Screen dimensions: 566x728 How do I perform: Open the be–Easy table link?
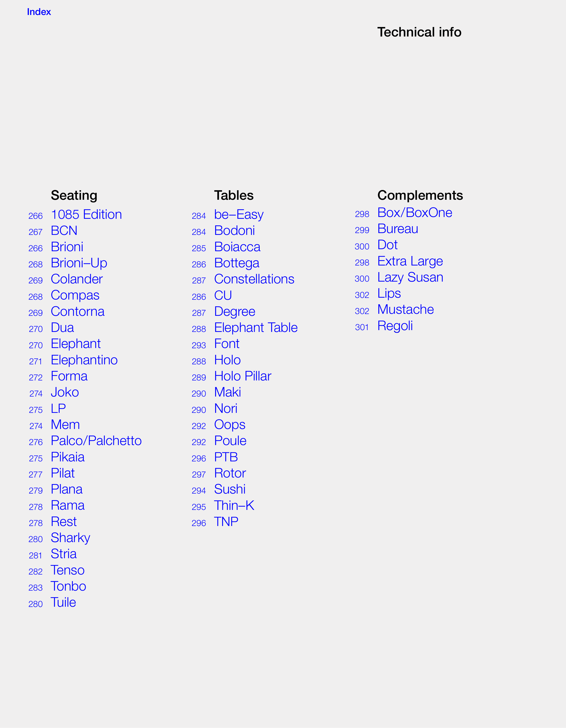coord(239,214)
